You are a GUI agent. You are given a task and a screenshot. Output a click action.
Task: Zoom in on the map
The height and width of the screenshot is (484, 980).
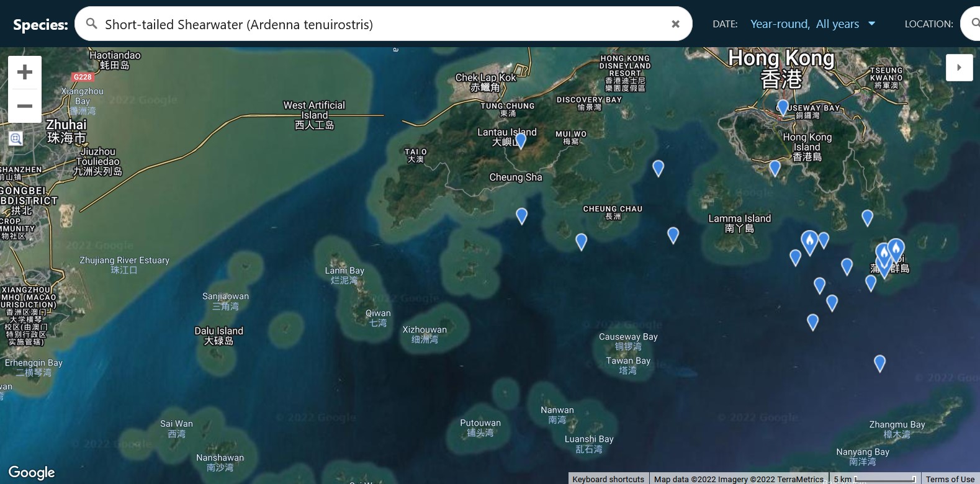(25, 73)
